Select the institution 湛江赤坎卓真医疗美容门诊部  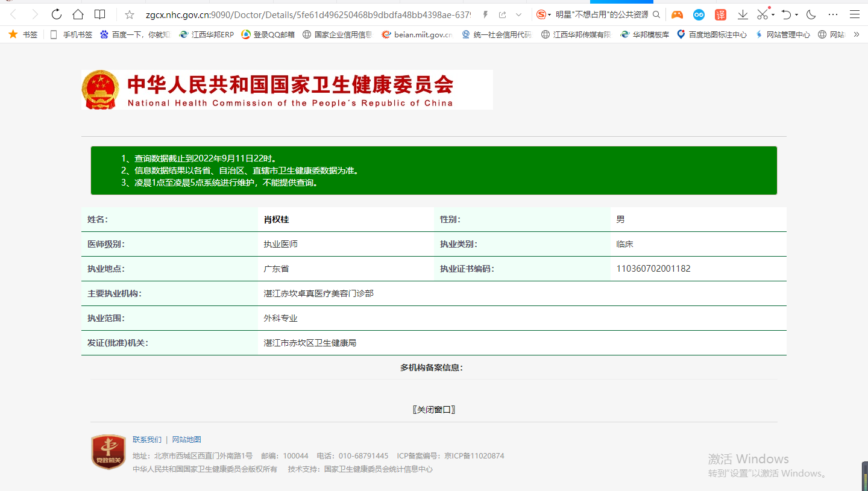click(318, 293)
